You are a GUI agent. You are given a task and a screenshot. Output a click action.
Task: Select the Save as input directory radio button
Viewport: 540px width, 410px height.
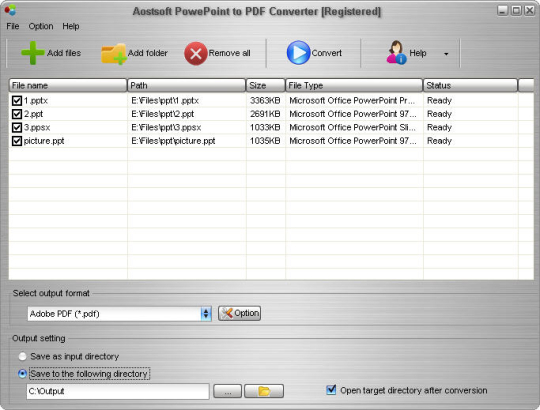22,356
